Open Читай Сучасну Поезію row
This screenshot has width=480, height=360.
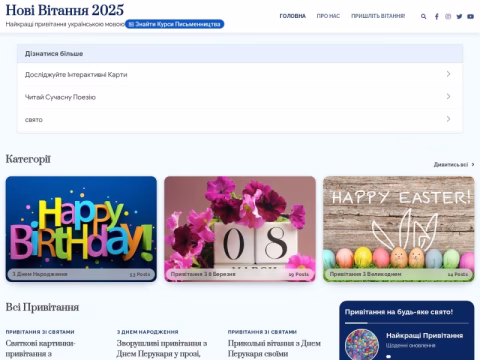(240, 97)
